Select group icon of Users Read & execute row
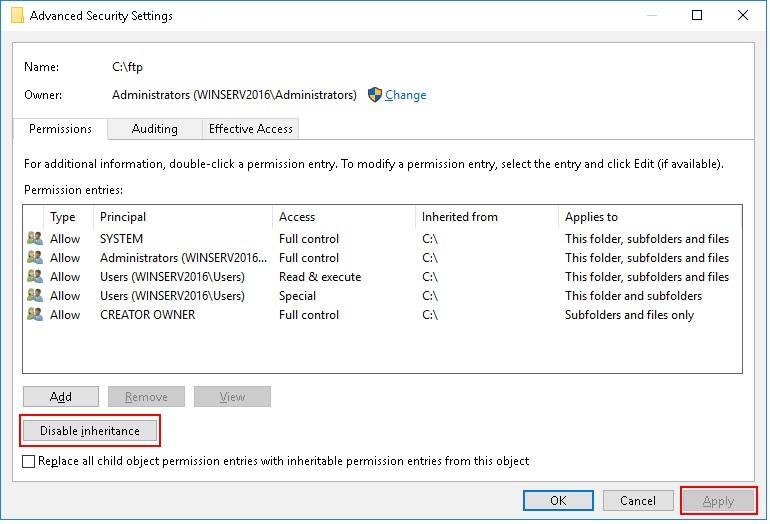The image size is (770, 524). (x=35, y=277)
